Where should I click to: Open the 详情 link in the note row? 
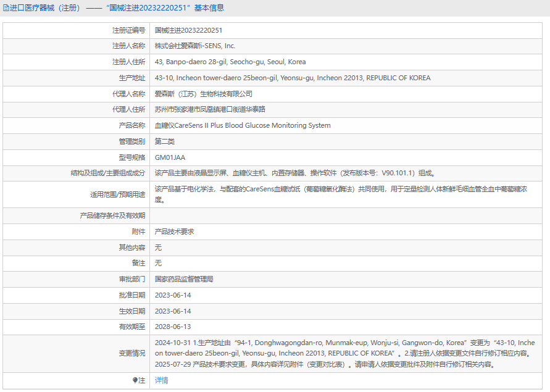(x=161, y=381)
